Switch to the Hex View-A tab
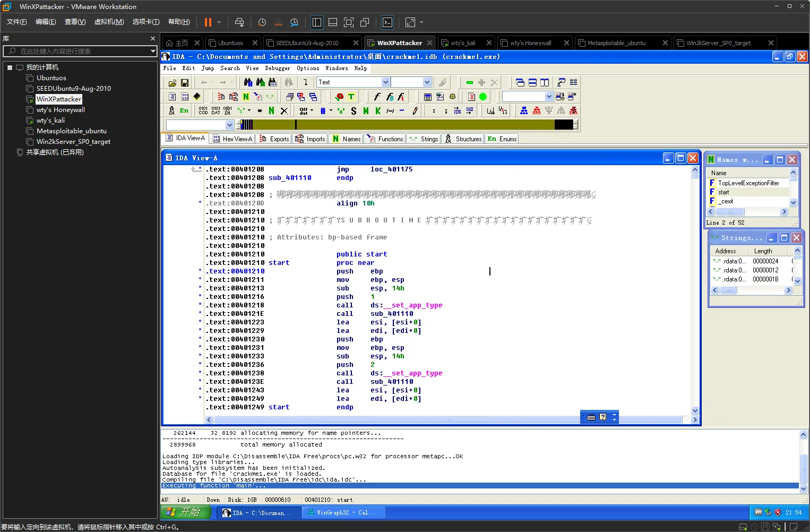Viewport: 810px width, 532px height. 232,139
